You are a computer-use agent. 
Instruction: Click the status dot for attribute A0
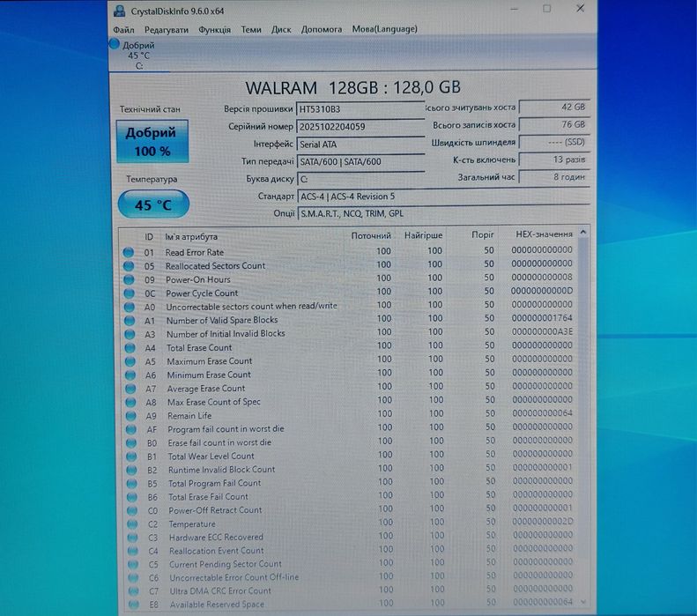point(130,307)
